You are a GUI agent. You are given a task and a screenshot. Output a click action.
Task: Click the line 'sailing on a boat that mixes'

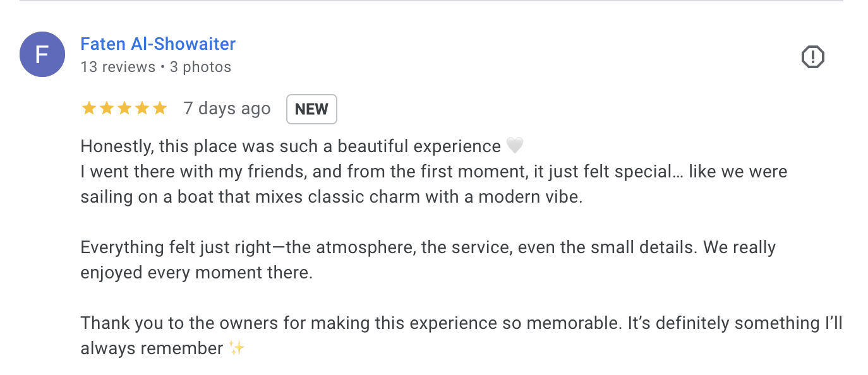(332, 197)
